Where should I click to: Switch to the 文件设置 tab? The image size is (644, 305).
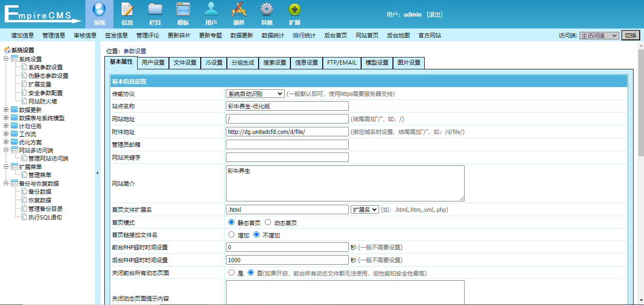tap(185, 63)
